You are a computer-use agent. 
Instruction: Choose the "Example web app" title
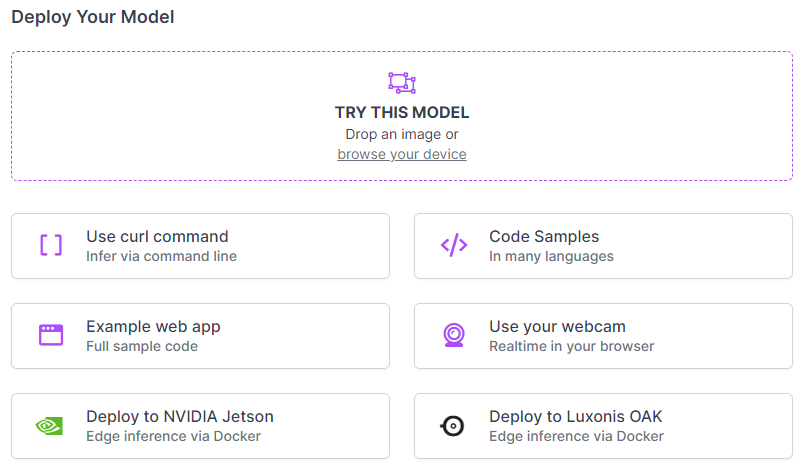point(153,327)
